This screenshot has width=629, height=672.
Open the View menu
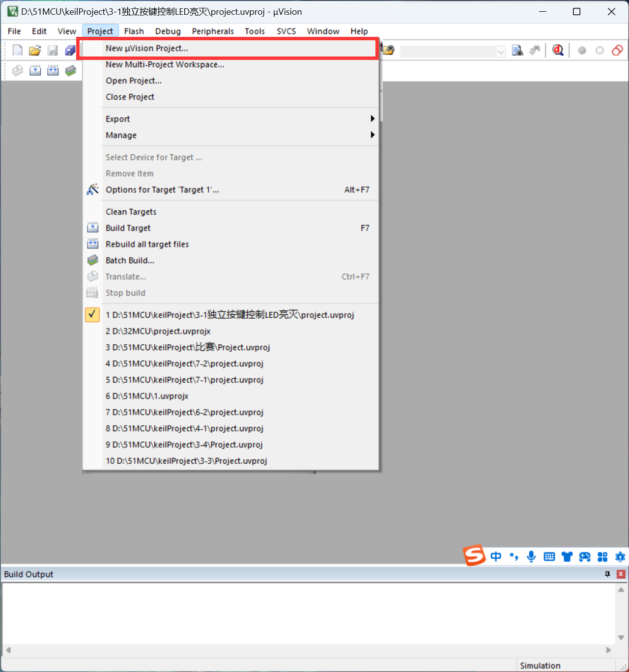point(67,31)
